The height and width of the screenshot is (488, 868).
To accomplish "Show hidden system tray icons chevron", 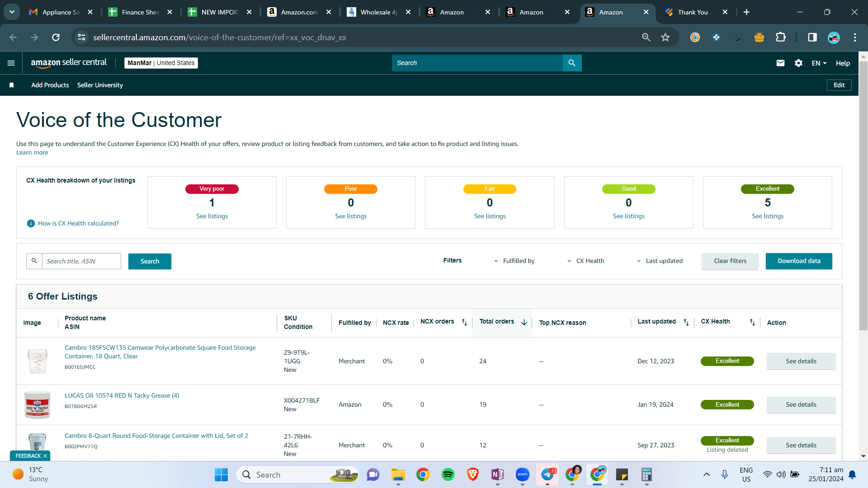I will (707, 474).
